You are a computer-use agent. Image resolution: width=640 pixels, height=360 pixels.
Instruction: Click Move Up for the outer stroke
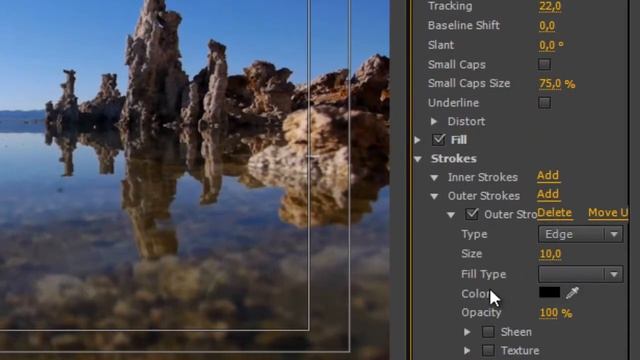tap(608, 213)
